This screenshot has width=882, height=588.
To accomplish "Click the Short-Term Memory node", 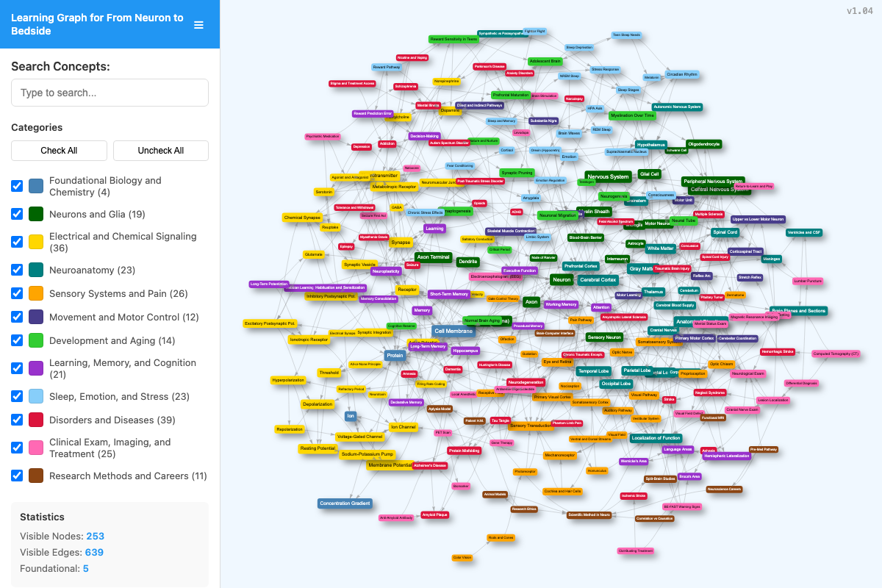I will [x=449, y=294].
